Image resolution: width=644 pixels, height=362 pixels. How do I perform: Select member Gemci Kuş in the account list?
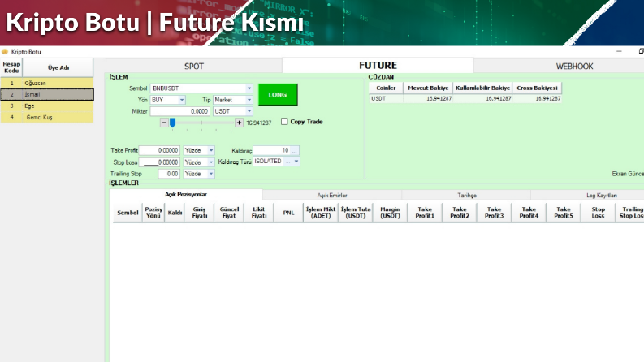[x=47, y=118]
